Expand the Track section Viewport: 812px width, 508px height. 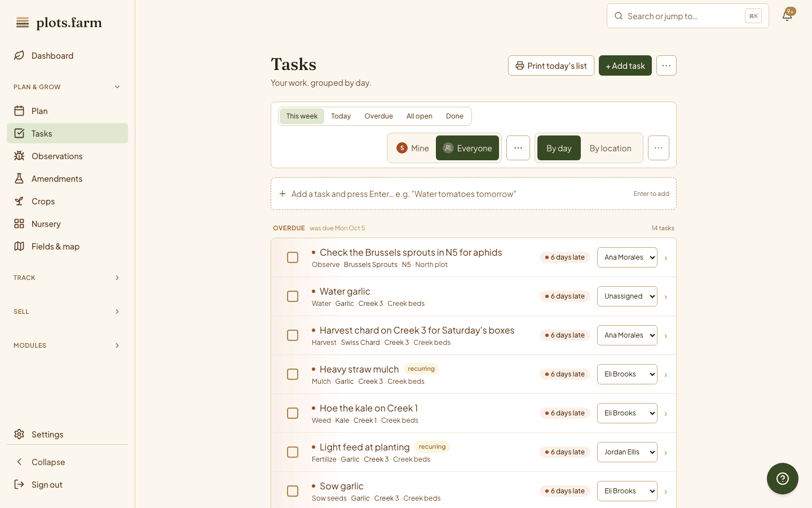coord(67,278)
